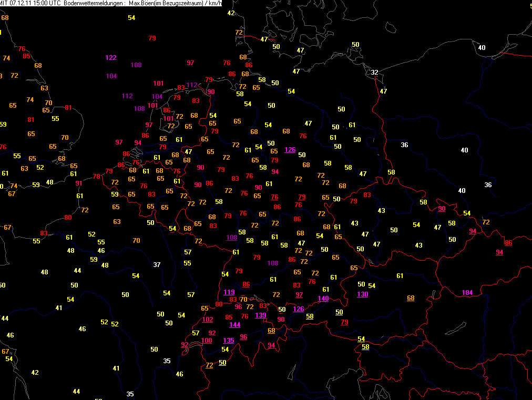532x400 pixels.
Task: Select the white 37 gust reading
Action: (157, 264)
